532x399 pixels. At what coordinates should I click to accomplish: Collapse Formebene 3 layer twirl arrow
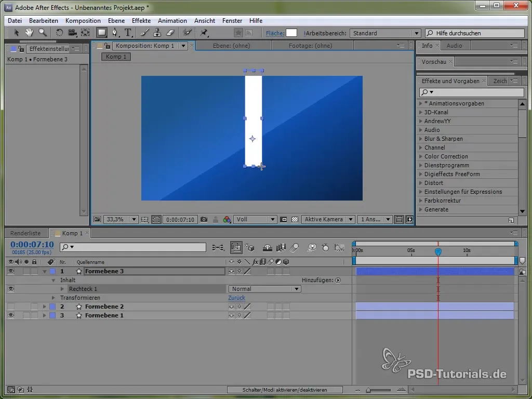pyautogui.click(x=45, y=271)
